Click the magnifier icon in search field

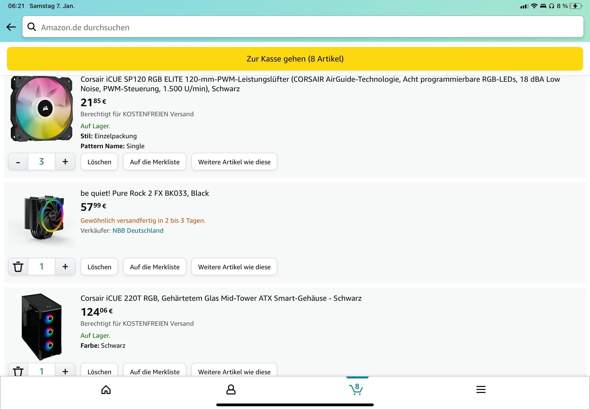point(32,27)
